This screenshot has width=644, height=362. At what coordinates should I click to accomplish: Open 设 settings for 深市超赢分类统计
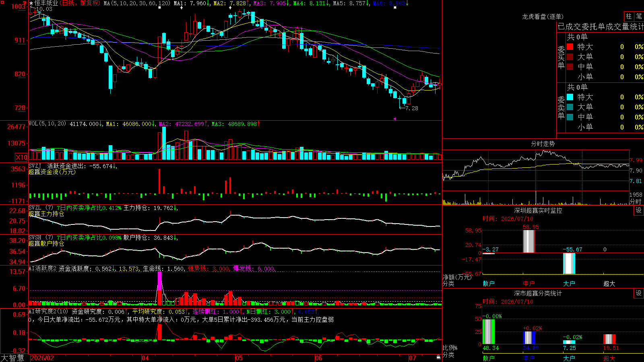coord(639,293)
